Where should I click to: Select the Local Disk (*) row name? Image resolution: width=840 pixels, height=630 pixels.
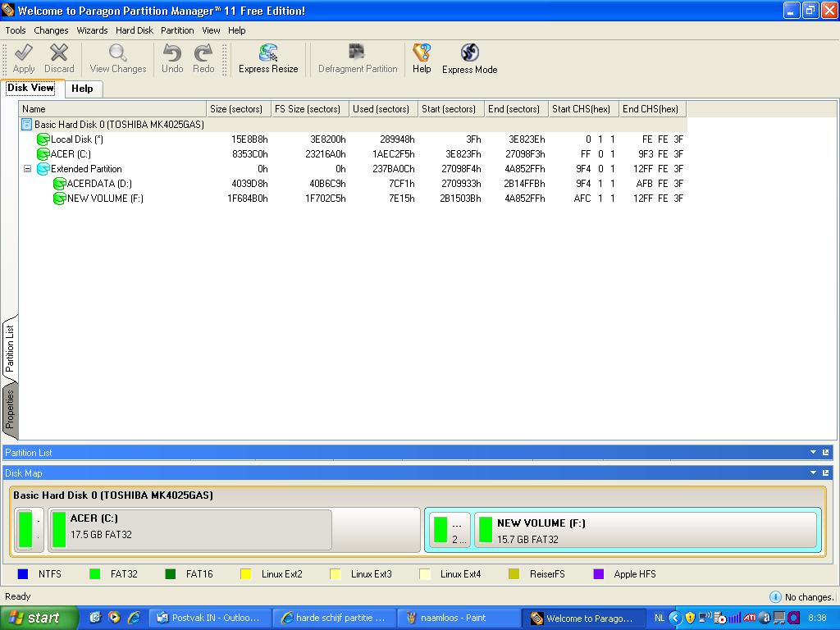point(77,139)
